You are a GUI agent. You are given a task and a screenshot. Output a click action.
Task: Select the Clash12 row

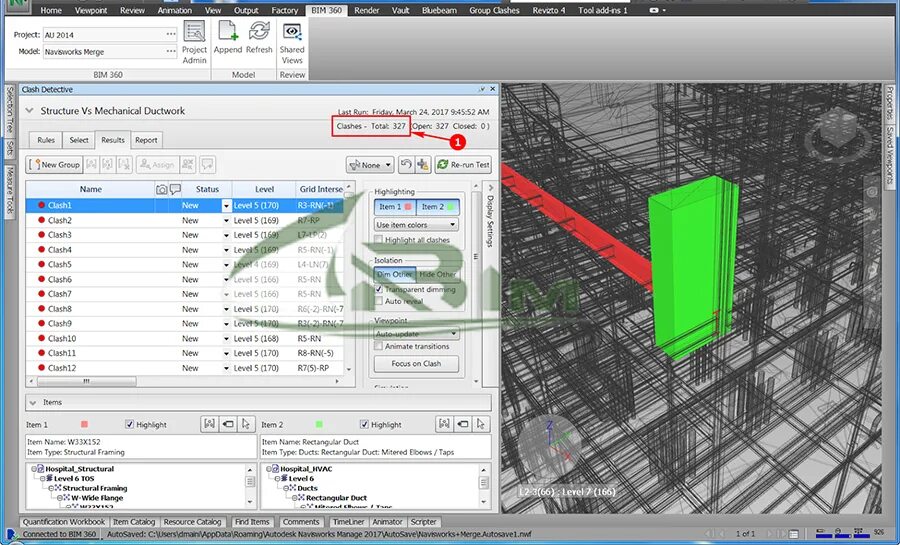(185, 368)
